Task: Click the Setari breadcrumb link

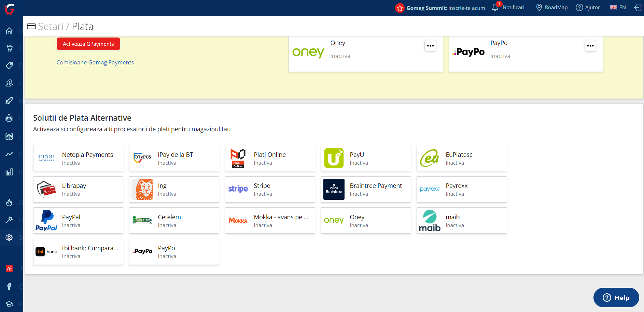Action: [x=51, y=26]
